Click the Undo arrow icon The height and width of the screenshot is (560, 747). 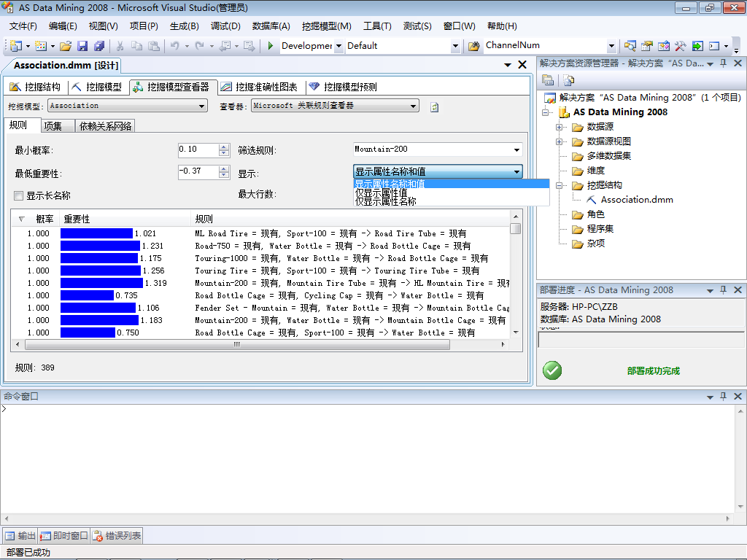pyautogui.click(x=175, y=46)
